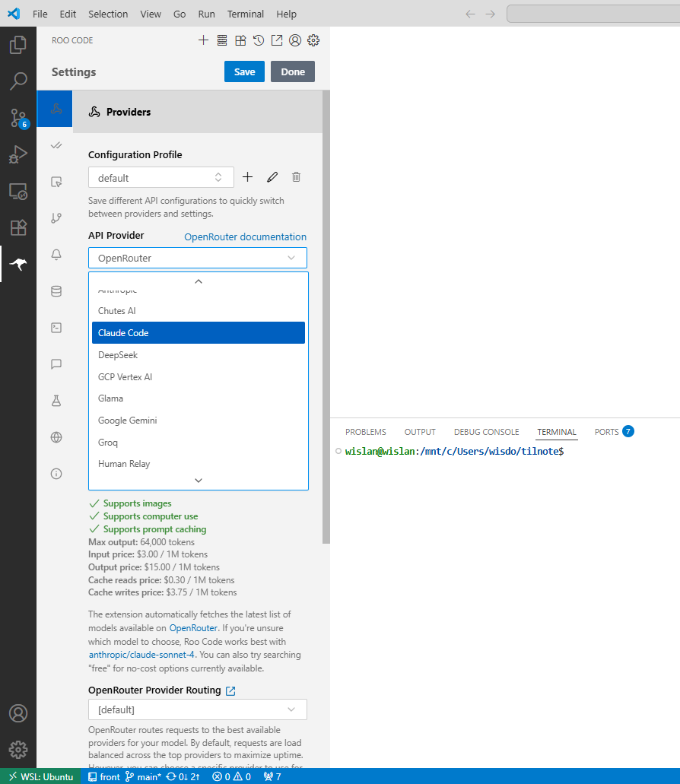The width and height of the screenshot is (680, 784).
Task: Open the chat-bubble settings section
Action: (56, 364)
